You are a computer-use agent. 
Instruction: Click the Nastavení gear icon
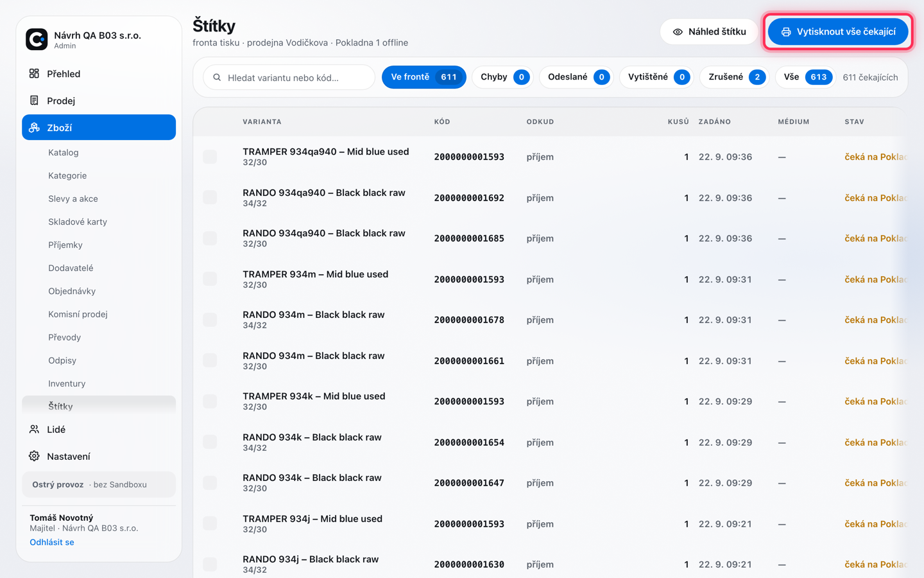pyautogui.click(x=34, y=456)
